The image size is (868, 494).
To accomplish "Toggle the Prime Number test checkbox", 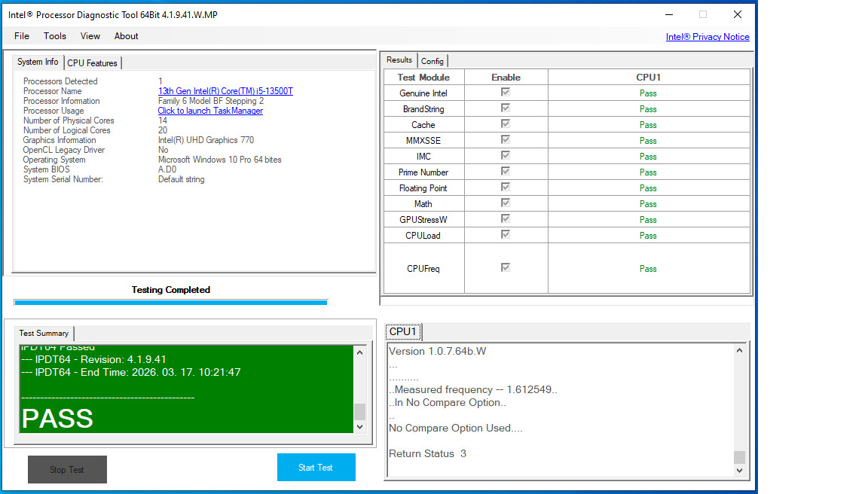I will click(506, 172).
